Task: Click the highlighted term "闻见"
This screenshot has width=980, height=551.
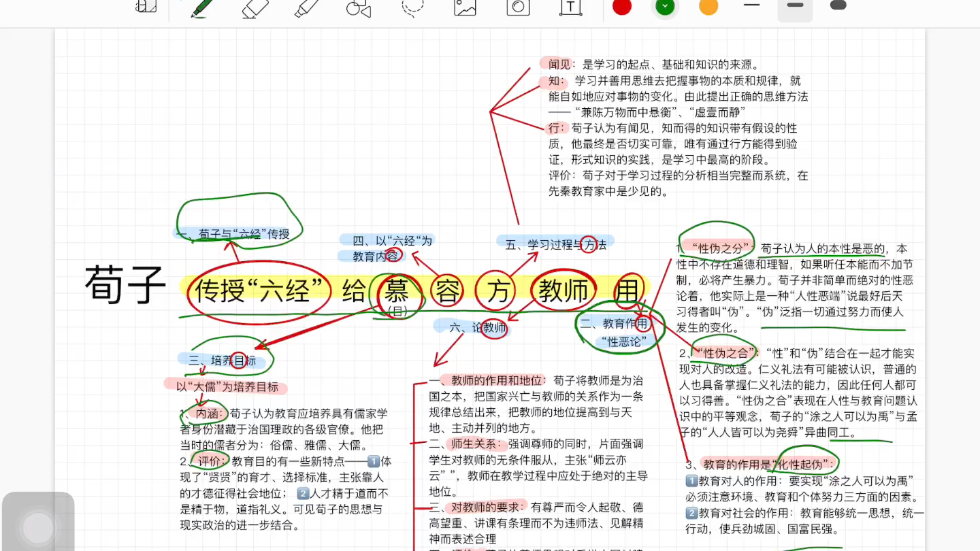Action: [x=561, y=64]
